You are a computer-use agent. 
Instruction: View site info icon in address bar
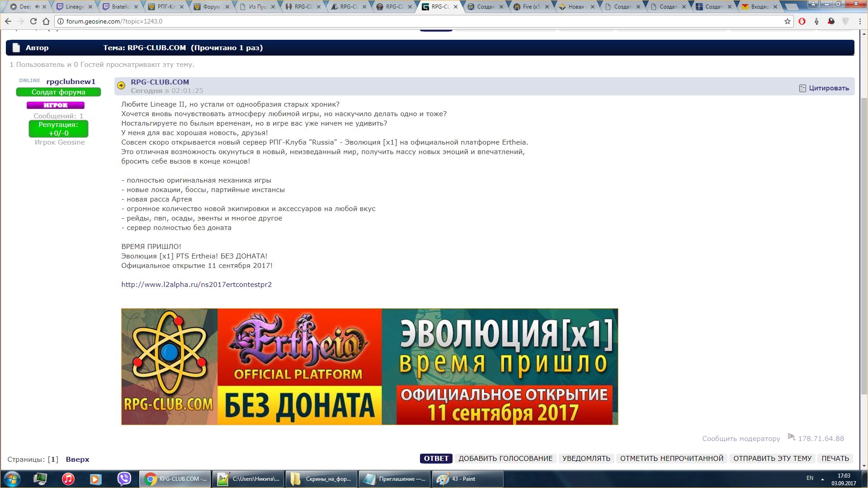(60, 21)
